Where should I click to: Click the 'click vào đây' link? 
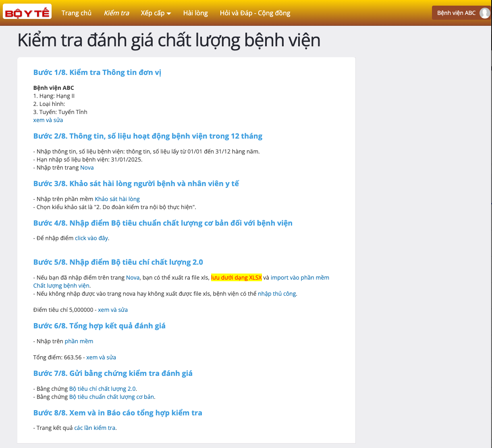point(91,238)
